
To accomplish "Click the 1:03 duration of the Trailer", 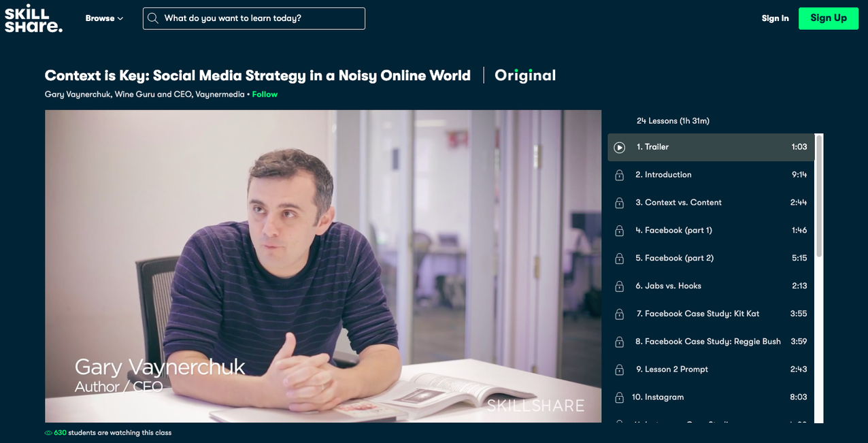I will click(799, 147).
